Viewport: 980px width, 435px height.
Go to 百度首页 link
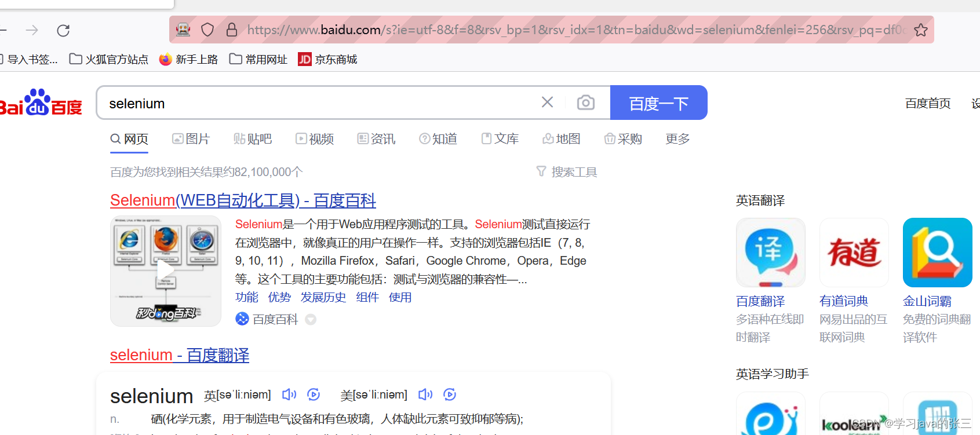tap(928, 103)
